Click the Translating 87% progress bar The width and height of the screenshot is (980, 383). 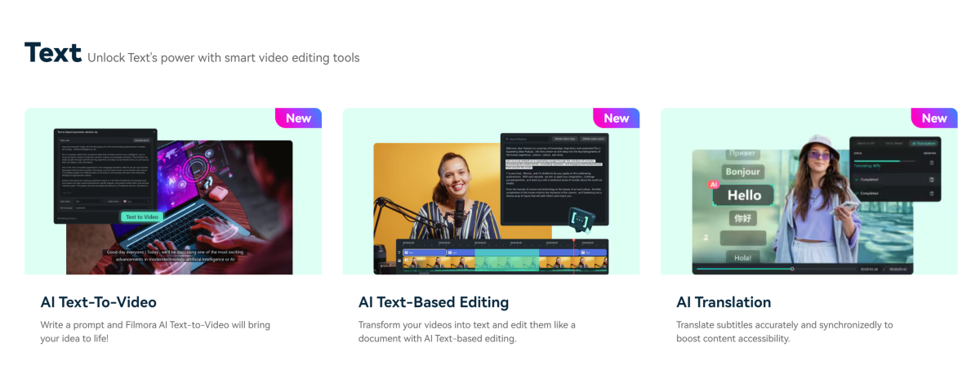pyautogui.click(x=885, y=161)
